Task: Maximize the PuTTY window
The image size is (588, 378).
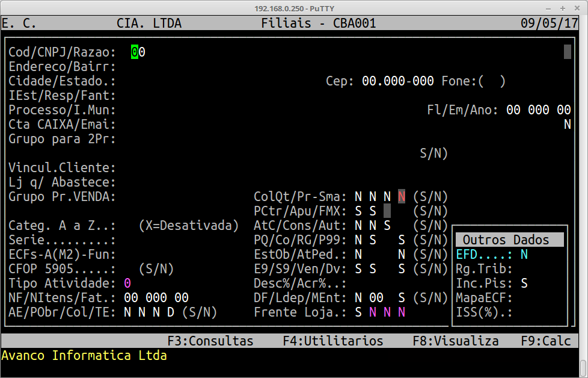Action: point(563,8)
